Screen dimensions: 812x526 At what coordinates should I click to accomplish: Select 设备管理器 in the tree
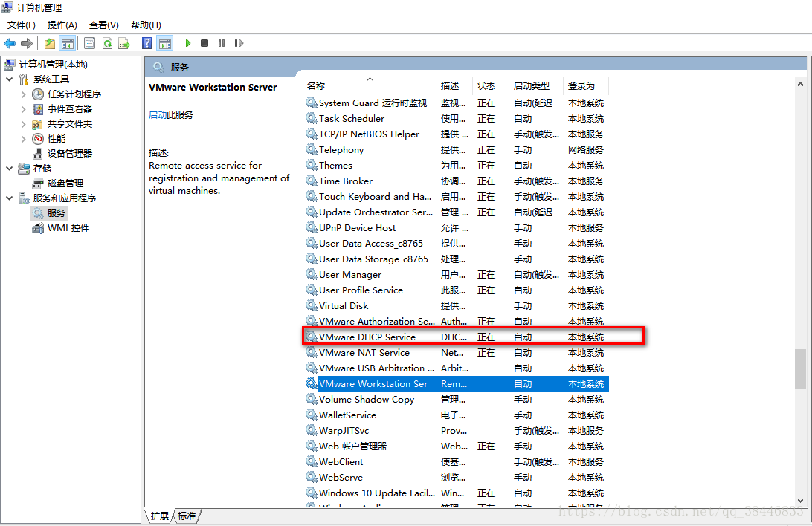pos(69,154)
